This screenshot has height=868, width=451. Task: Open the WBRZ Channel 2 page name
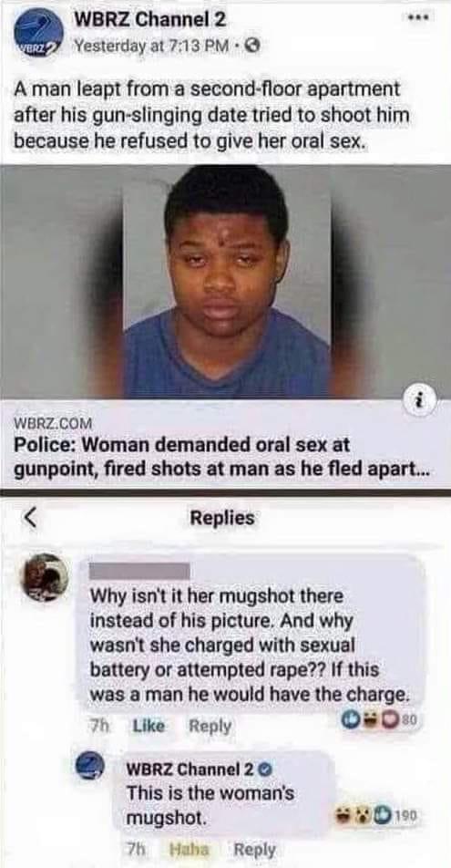click(150, 22)
